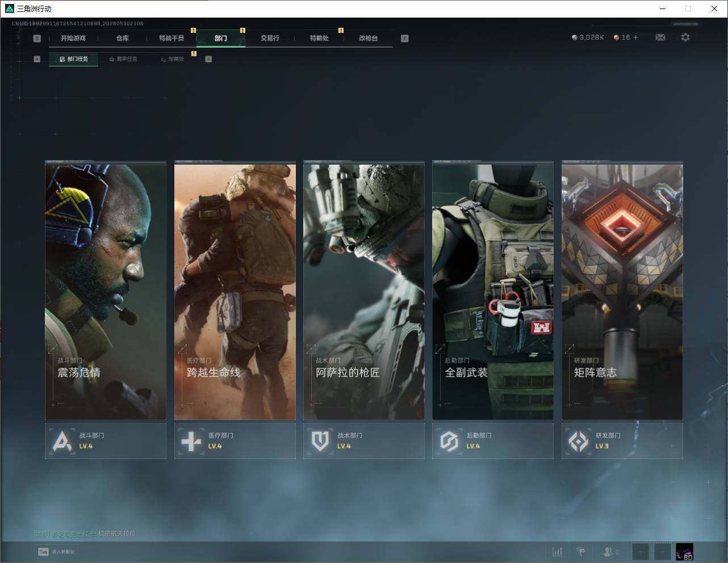The width and height of the screenshot is (728, 563).
Task: Open the 全副武装 logistics department card
Action: click(x=493, y=291)
